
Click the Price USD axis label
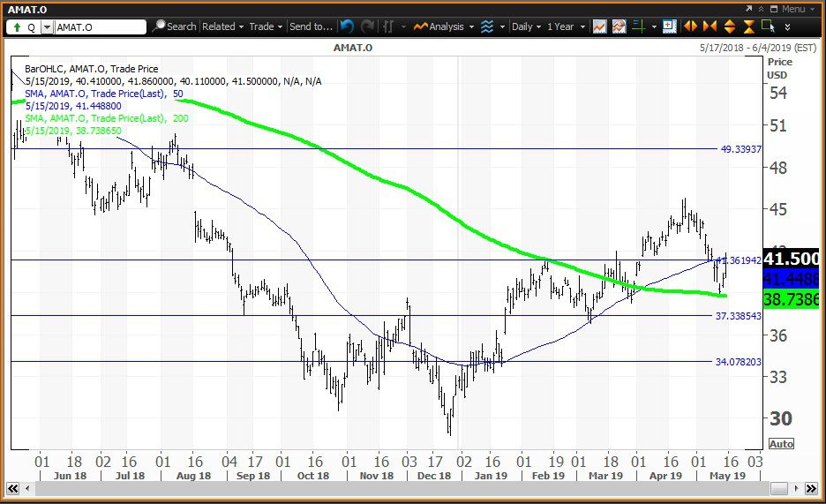pyautogui.click(x=778, y=69)
